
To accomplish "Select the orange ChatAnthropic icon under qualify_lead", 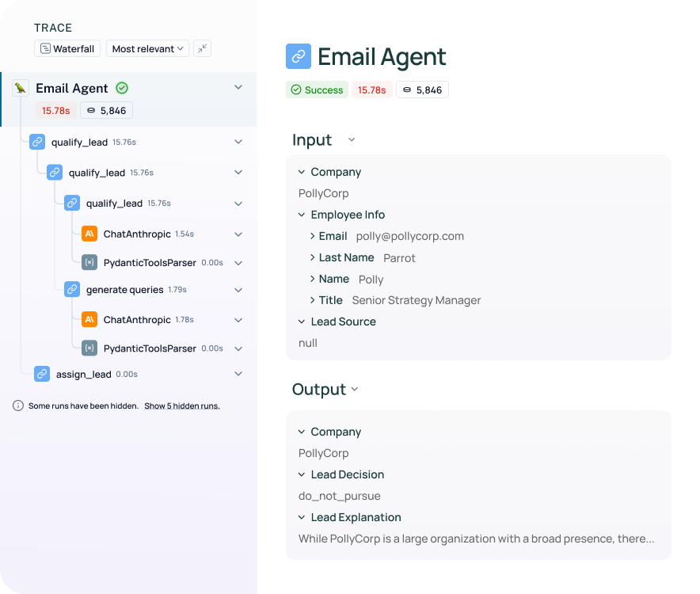I will click(89, 234).
